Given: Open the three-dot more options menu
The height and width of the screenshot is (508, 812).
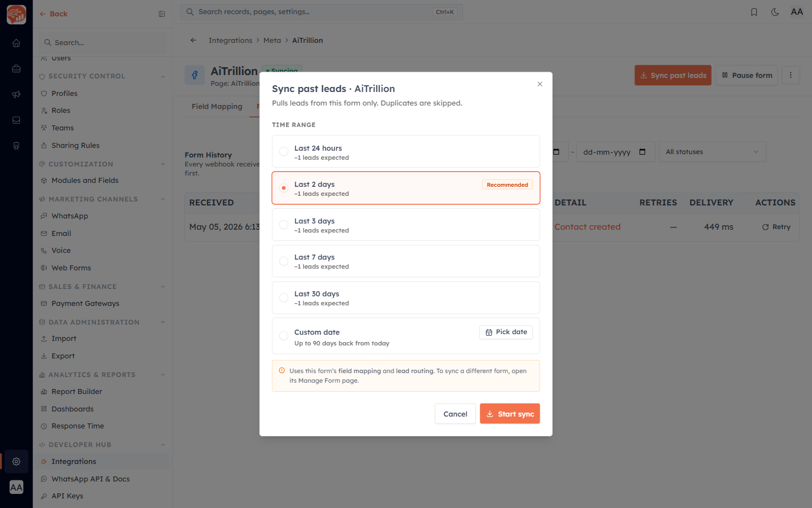Looking at the screenshot, I should (x=791, y=75).
